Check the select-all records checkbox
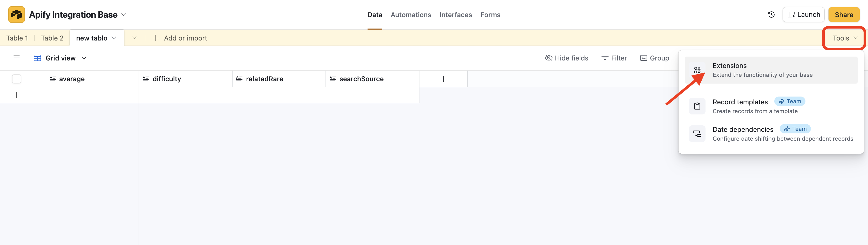Viewport: 868px width, 245px height. point(16,79)
